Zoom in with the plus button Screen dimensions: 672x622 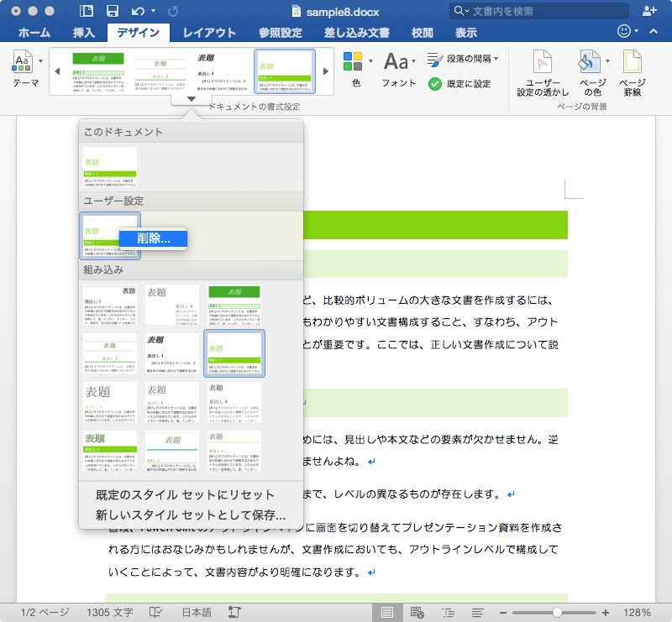(606, 613)
